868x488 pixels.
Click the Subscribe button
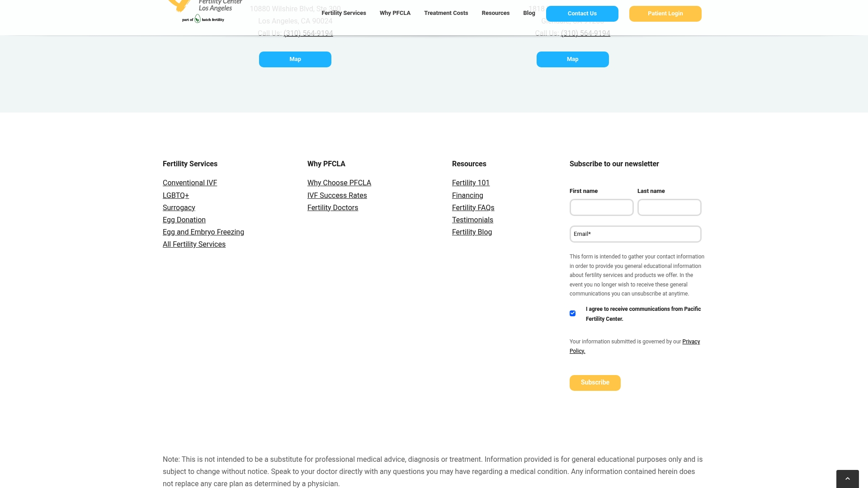pyautogui.click(x=595, y=383)
